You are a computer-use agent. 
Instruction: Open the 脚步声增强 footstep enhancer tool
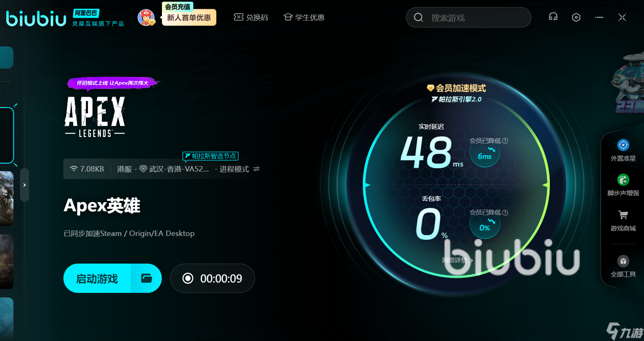coord(623,185)
